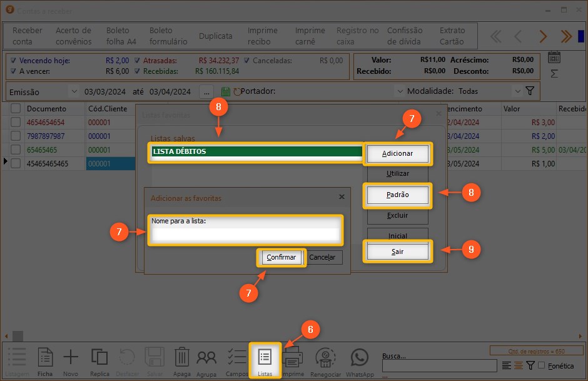Click the Confirmar button

click(281, 257)
